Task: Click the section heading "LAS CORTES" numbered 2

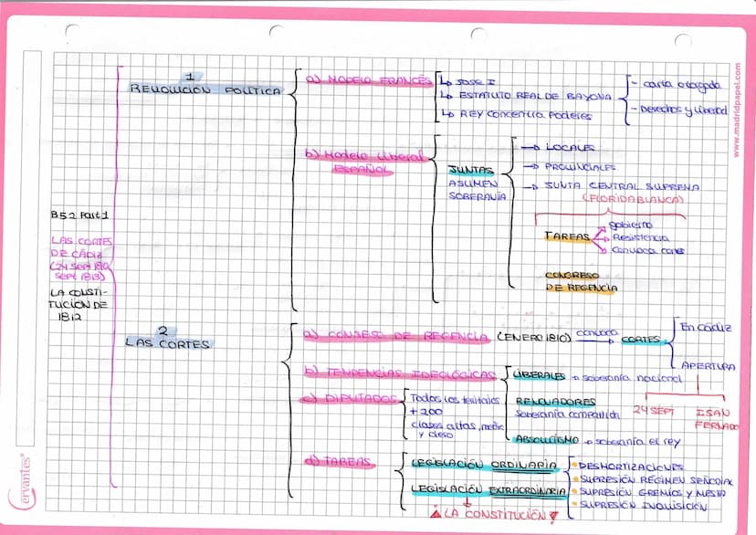Action: coord(168,343)
